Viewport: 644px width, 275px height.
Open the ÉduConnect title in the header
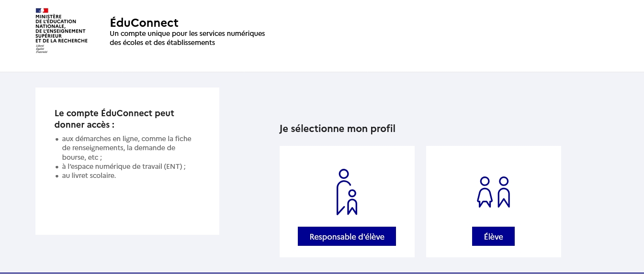pos(144,22)
